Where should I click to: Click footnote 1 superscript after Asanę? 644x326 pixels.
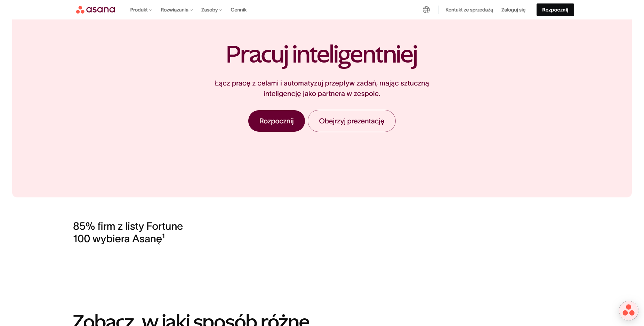pos(163,236)
